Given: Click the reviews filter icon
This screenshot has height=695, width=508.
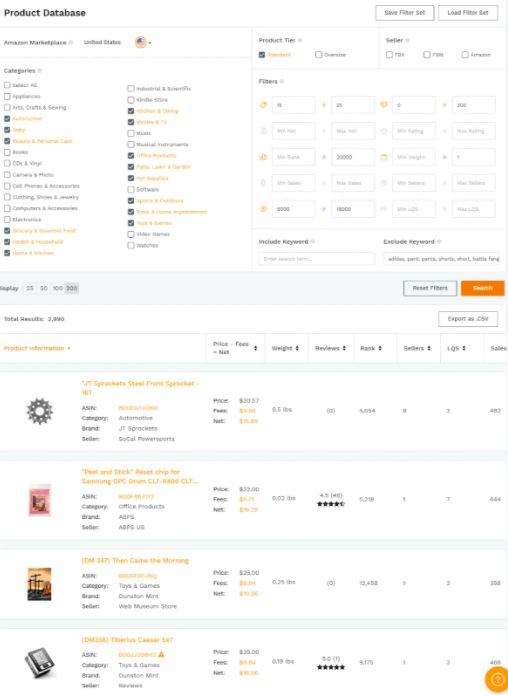Looking at the screenshot, I should tap(384, 105).
